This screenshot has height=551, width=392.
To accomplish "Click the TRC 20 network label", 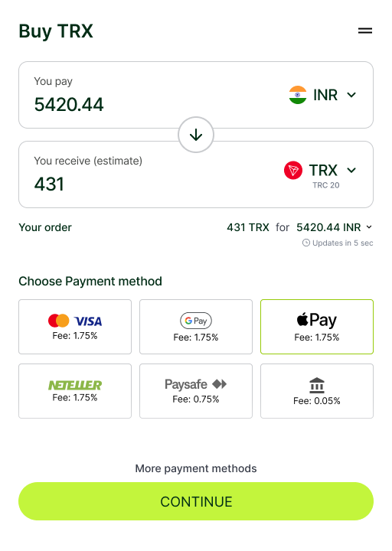I will [326, 185].
